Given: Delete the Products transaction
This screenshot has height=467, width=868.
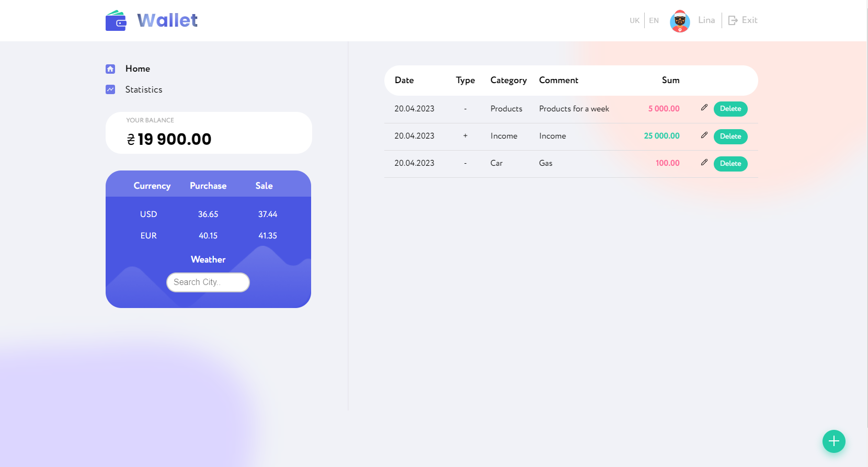Looking at the screenshot, I should pyautogui.click(x=730, y=109).
